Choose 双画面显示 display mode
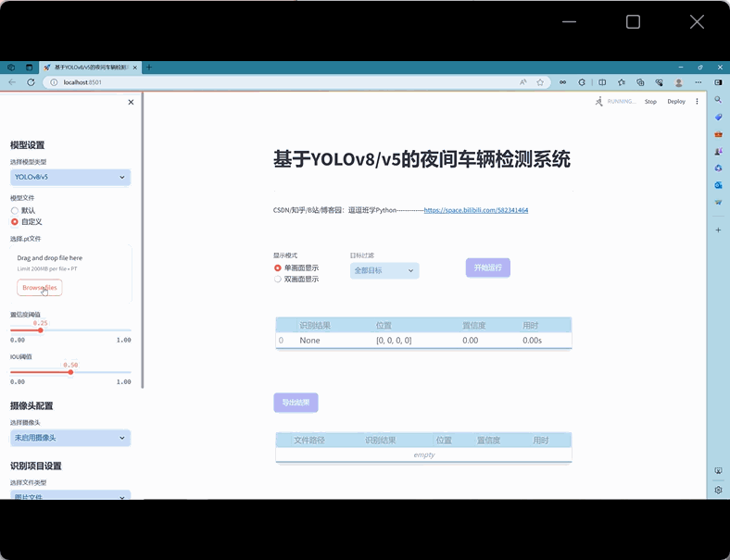Viewport: 730px width, 560px height. tap(278, 279)
